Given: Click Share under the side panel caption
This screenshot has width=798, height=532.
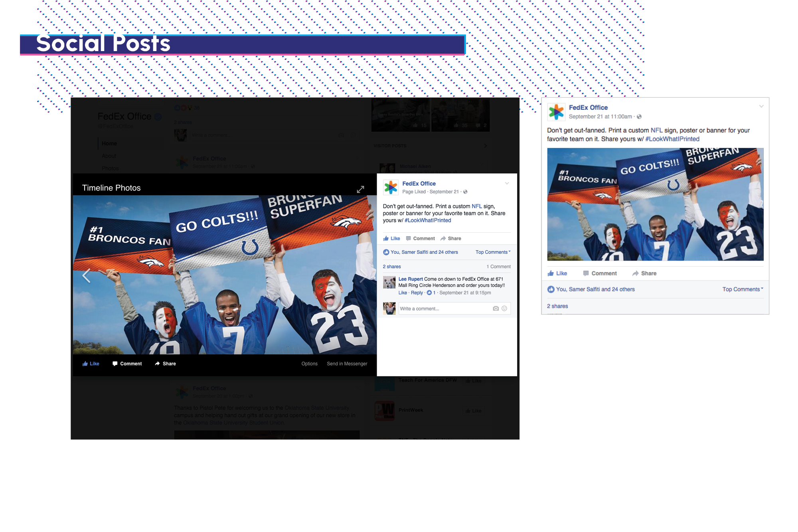Looking at the screenshot, I should (x=450, y=238).
